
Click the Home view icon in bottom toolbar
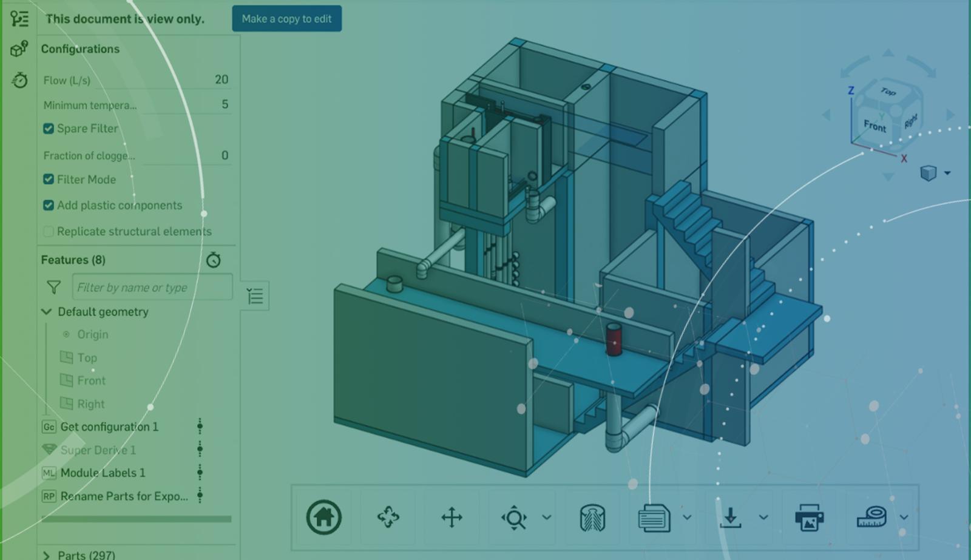323,518
